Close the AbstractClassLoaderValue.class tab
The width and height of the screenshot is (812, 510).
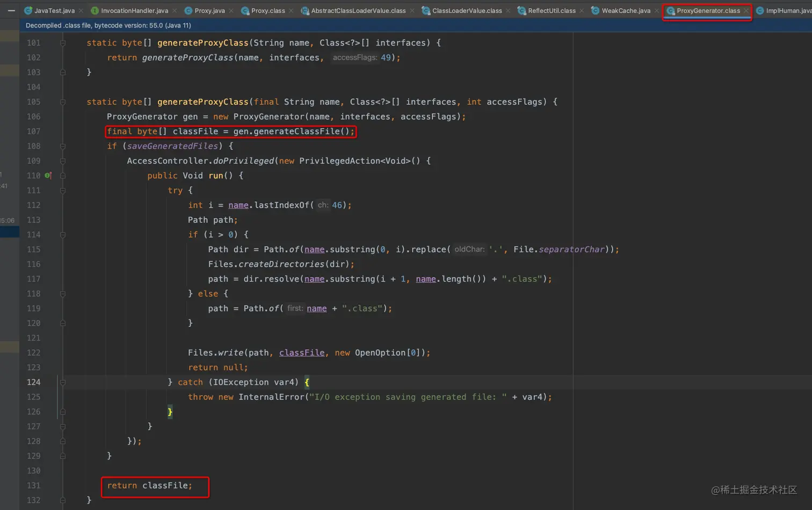point(412,11)
